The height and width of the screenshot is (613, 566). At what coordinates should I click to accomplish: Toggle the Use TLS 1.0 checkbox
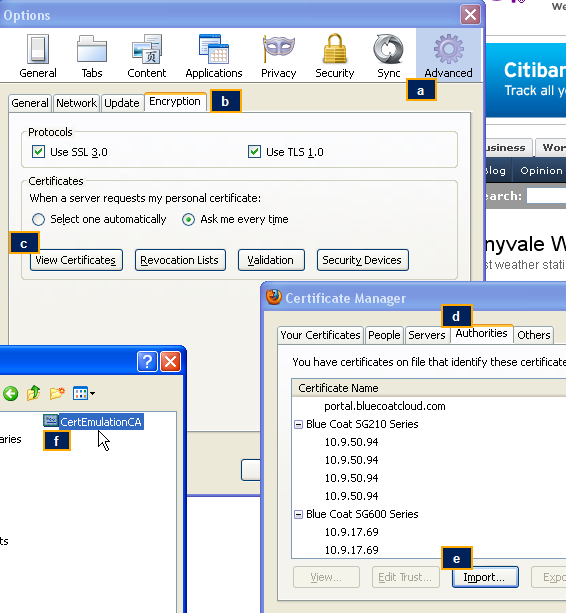pyautogui.click(x=254, y=151)
